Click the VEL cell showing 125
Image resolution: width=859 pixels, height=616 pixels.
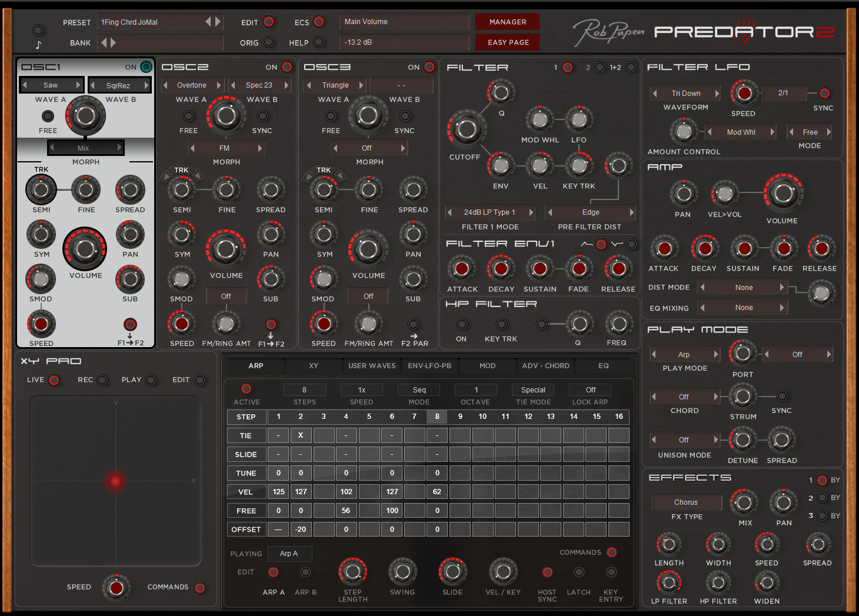click(x=278, y=492)
